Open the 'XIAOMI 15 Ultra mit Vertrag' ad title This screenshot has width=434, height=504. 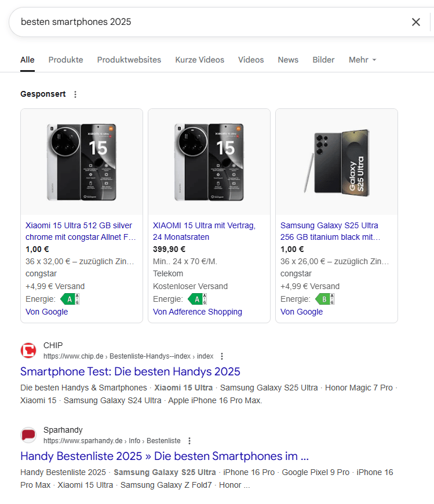[204, 231]
